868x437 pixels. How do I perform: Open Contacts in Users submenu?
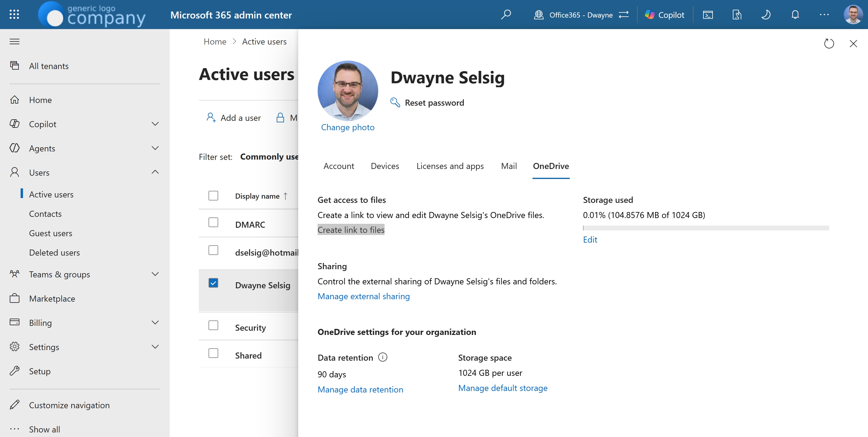point(45,214)
